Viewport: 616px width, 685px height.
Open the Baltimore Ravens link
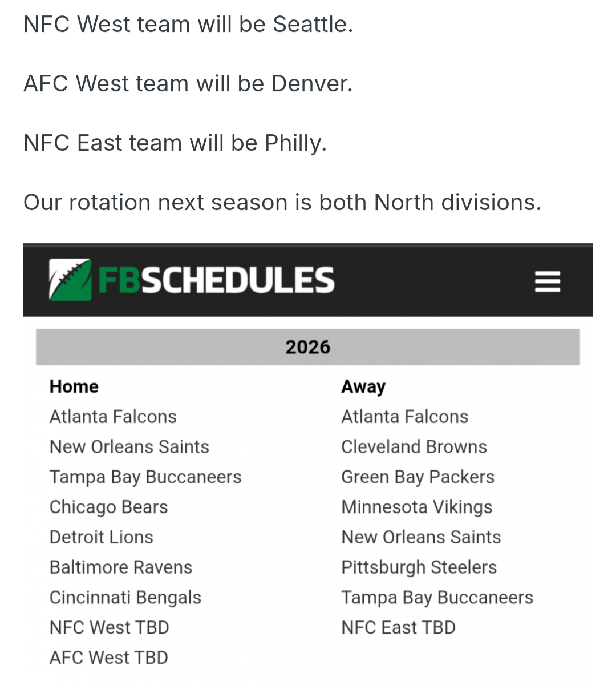click(121, 567)
